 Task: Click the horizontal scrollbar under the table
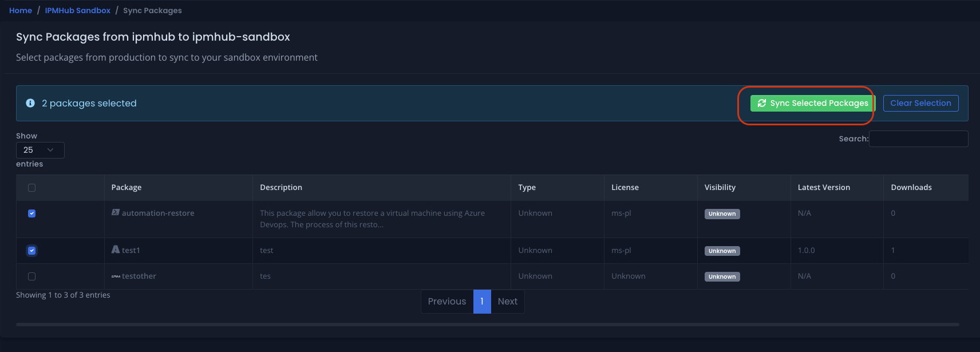pyautogui.click(x=487, y=325)
